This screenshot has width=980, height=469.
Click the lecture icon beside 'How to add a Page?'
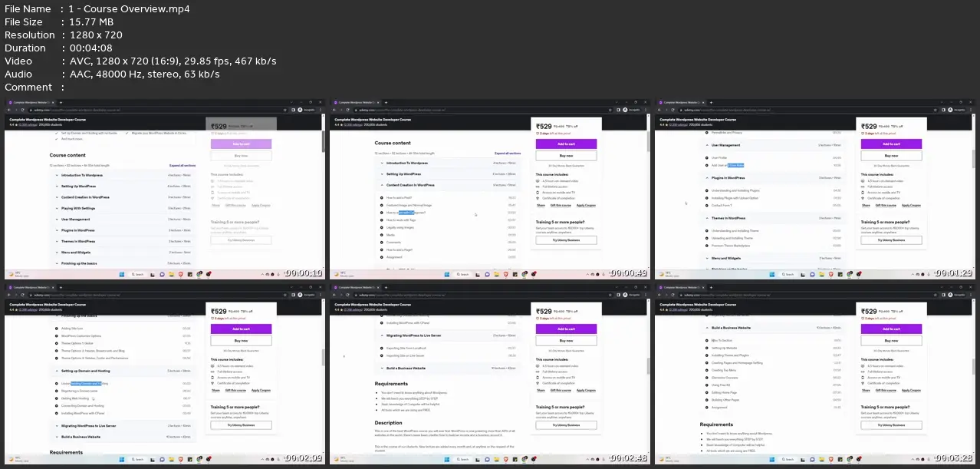(382, 249)
